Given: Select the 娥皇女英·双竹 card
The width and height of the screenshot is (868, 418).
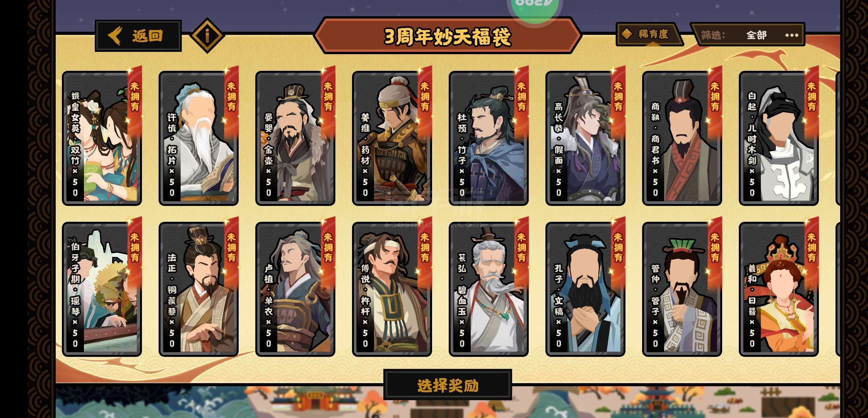Looking at the screenshot, I should tap(102, 138).
